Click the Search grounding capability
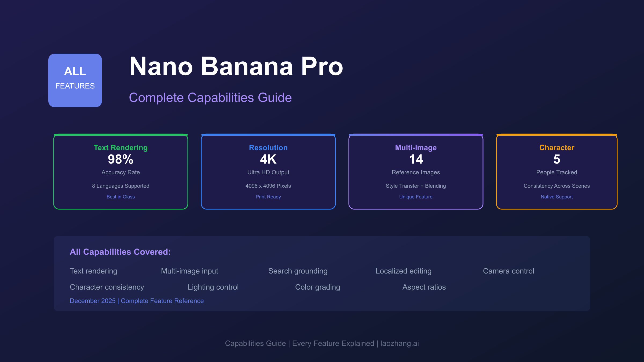 [x=298, y=271]
